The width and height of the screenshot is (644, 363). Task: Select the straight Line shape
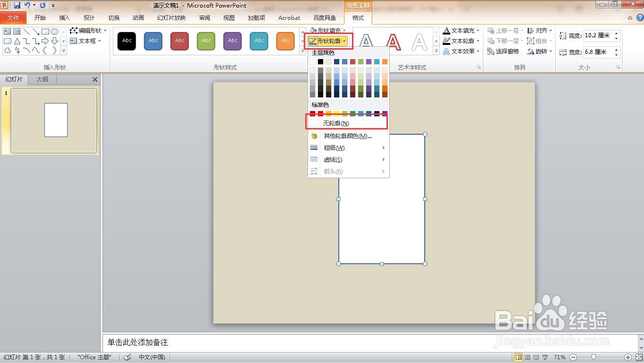[x=26, y=32]
